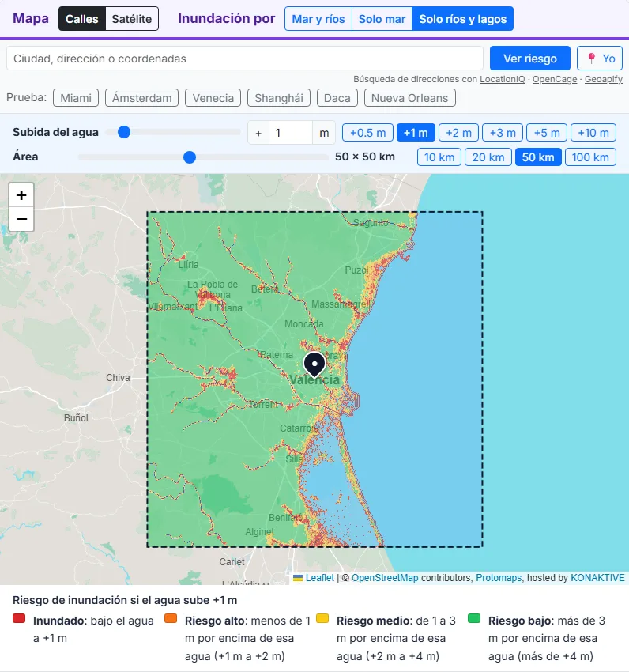Click the red Inundado legend swatch
629x672 pixels.
click(19, 618)
